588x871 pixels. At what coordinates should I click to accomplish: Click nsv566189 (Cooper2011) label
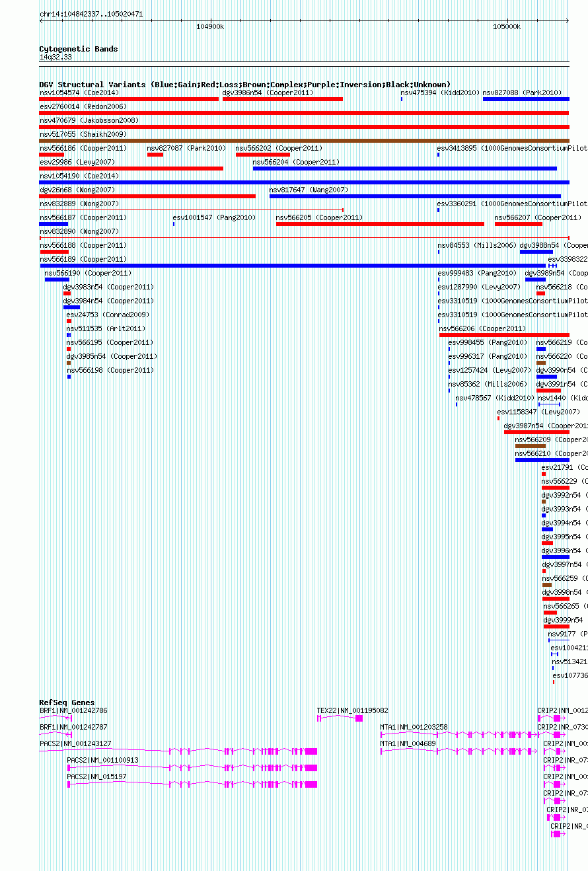[x=83, y=259]
